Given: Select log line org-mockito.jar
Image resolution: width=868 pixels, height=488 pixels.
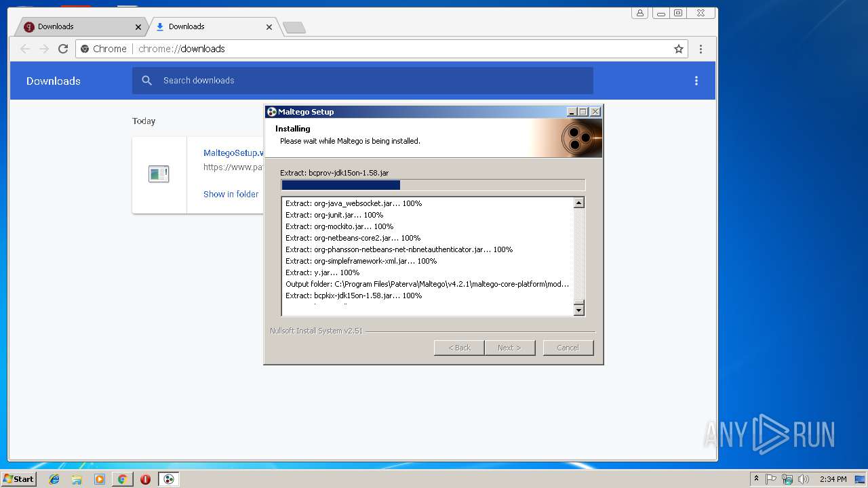Looking at the screenshot, I should point(339,226).
